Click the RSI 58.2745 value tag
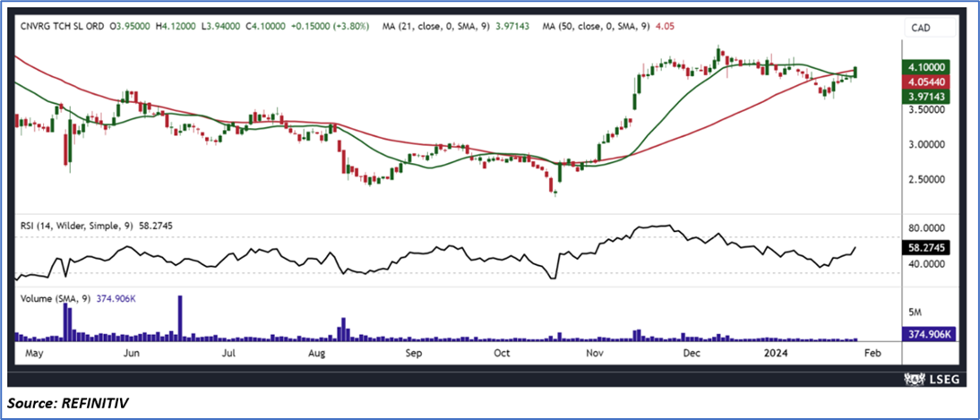The width and height of the screenshot is (980, 420). point(927,247)
